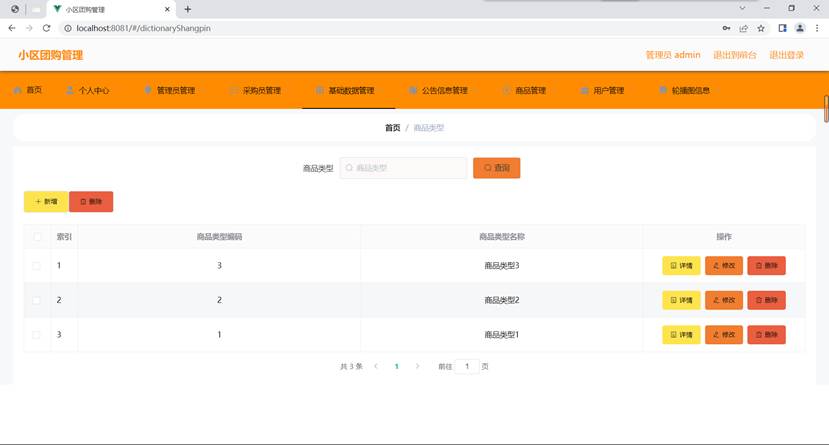Go back with browser back arrow
The image size is (829, 445).
click(12, 28)
